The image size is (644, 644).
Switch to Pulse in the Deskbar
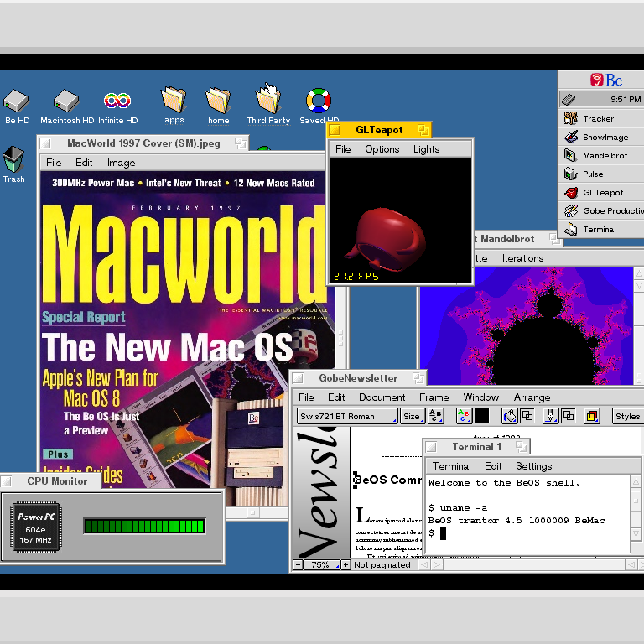click(x=601, y=174)
